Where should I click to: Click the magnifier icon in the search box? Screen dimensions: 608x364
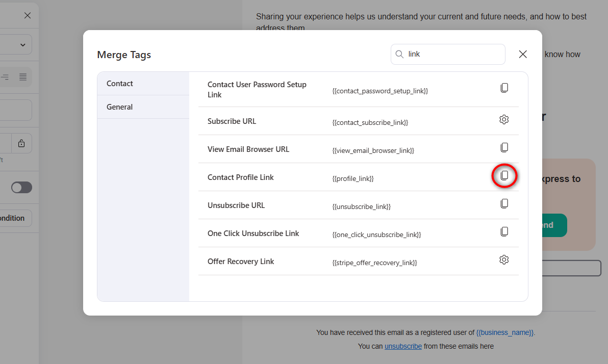pyautogui.click(x=399, y=54)
